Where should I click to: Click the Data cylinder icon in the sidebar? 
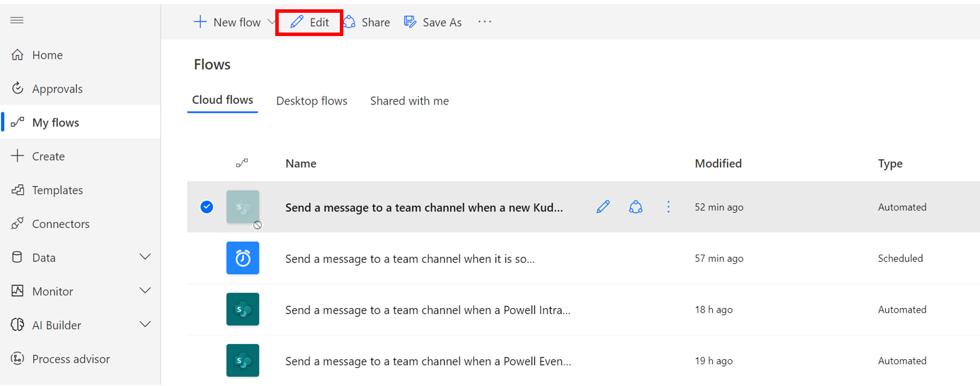[x=17, y=257]
